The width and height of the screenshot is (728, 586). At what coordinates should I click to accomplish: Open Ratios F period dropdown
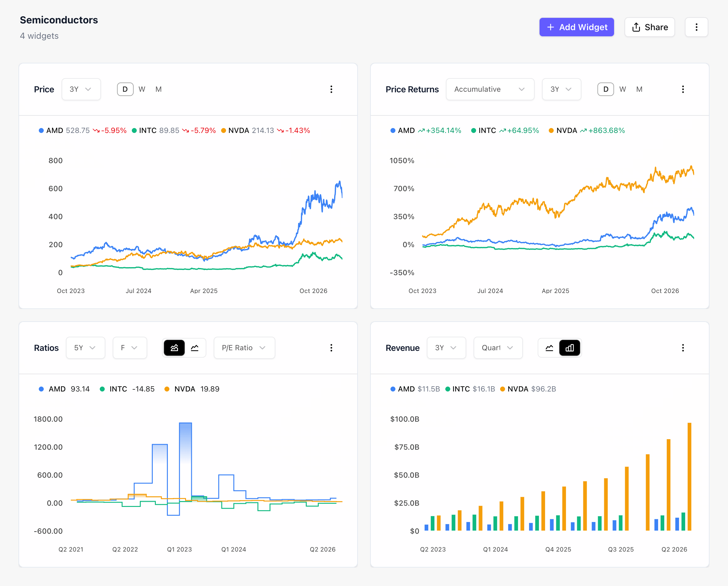click(x=130, y=348)
